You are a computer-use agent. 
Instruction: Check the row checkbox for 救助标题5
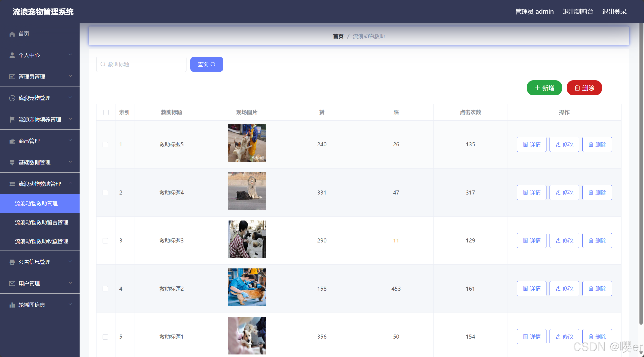105,145
